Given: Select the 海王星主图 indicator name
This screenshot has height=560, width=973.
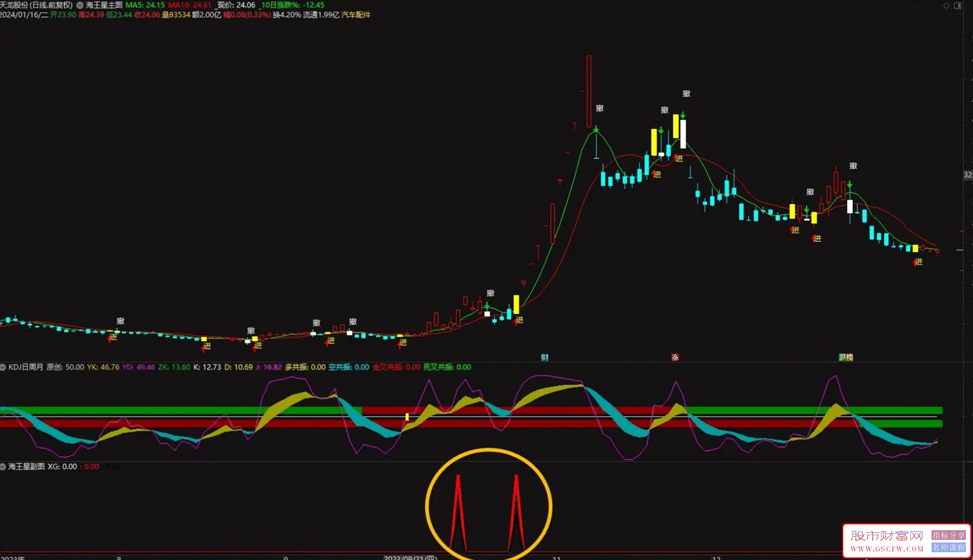Looking at the screenshot, I should (x=104, y=5).
